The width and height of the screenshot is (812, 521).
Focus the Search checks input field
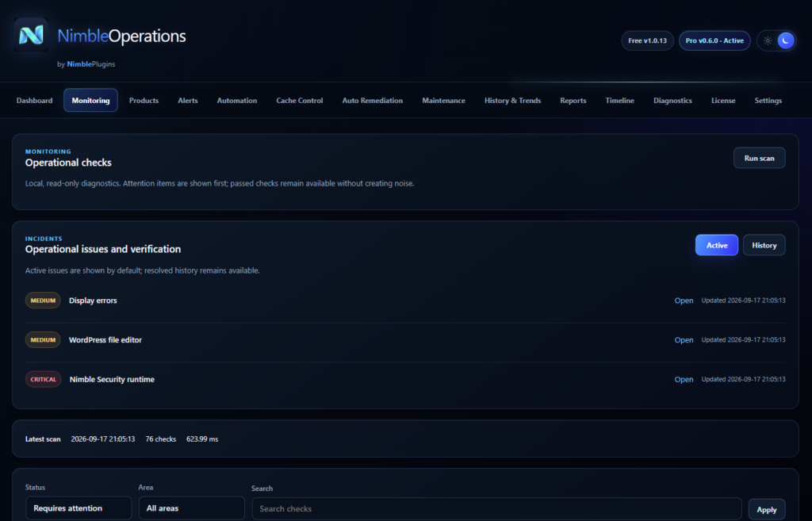[x=496, y=508]
